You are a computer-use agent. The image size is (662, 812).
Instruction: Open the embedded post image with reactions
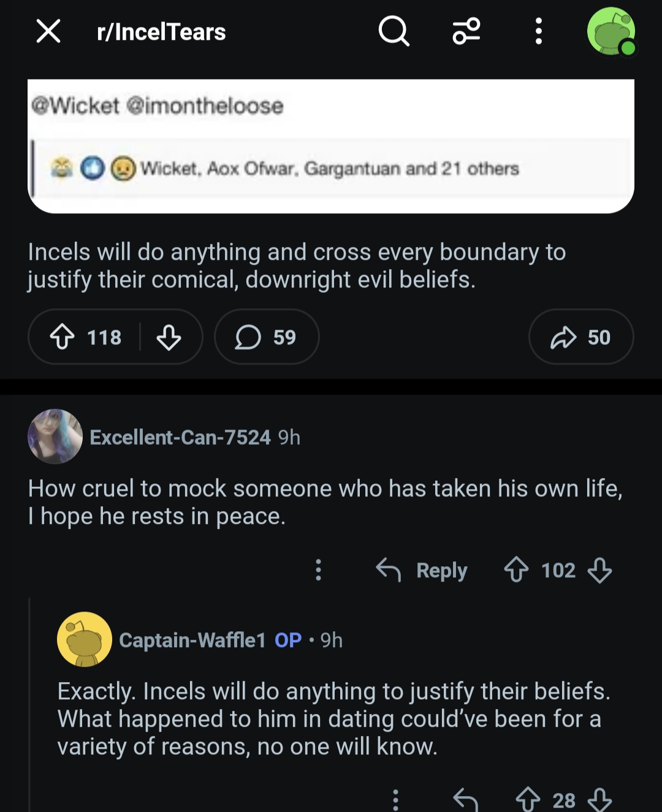(x=331, y=146)
